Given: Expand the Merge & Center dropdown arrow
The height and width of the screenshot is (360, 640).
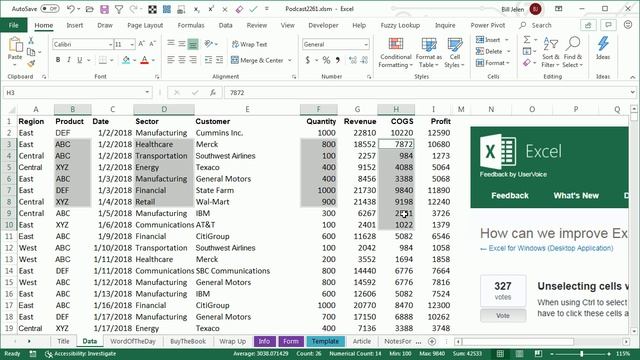Looking at the screenshot, I should (x=290, y=60).
